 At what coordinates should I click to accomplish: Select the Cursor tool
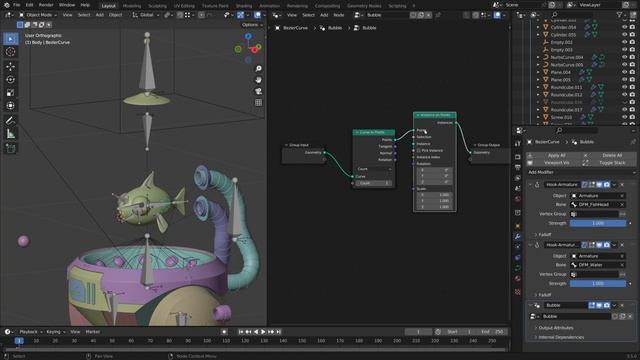pos(11,52)
